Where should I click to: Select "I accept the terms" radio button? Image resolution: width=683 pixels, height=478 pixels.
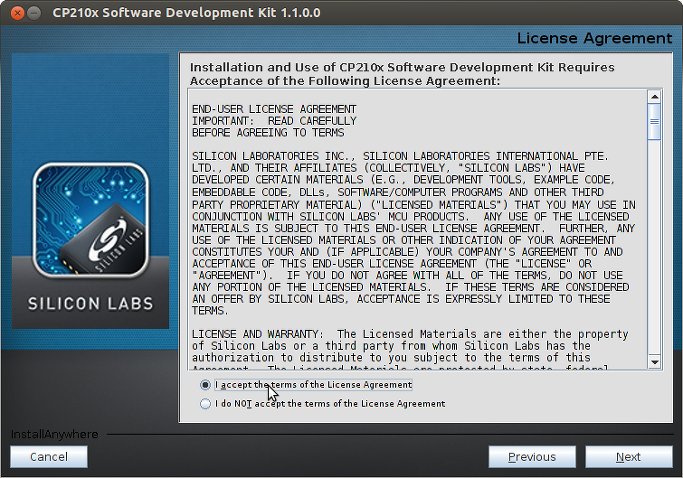click(x=205, y=385)
